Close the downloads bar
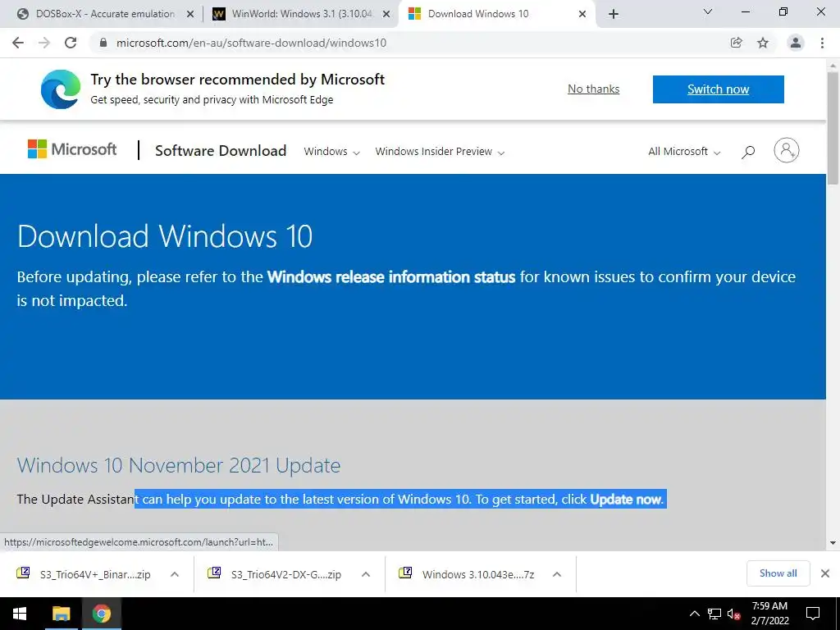 [x=825, y=573]
